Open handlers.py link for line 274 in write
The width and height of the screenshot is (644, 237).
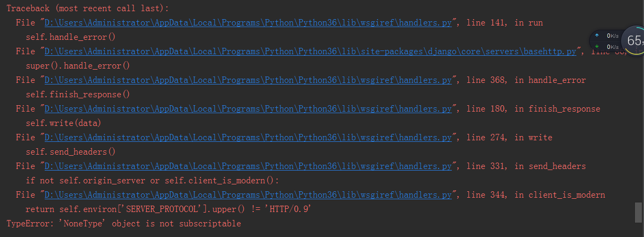click(x=248, y=138)
